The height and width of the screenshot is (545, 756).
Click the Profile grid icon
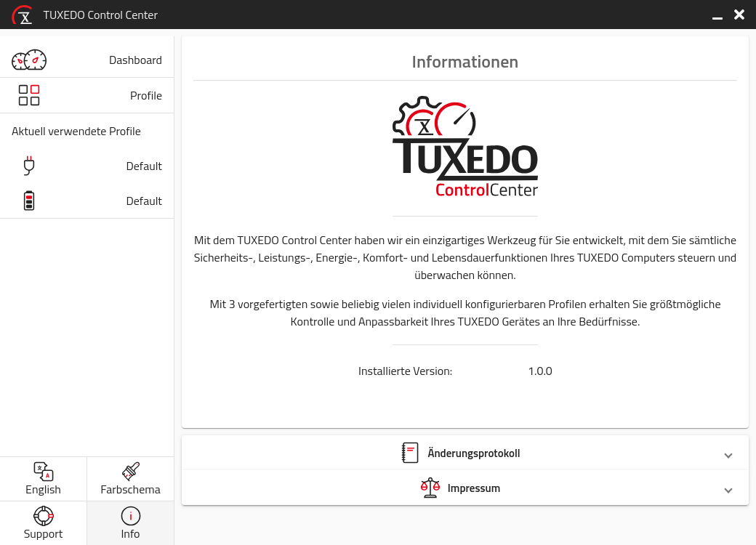coord(29,95)
